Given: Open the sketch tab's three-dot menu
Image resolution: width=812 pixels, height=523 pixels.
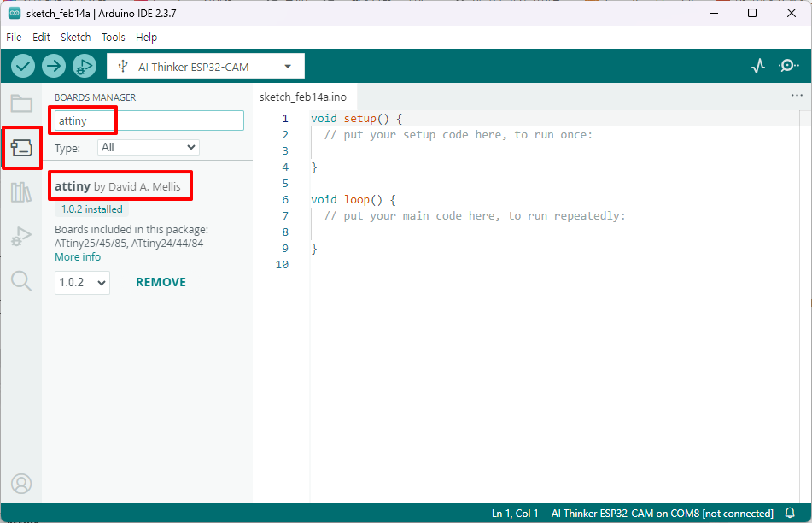Looking at the screenshot, I should point(797,96).
